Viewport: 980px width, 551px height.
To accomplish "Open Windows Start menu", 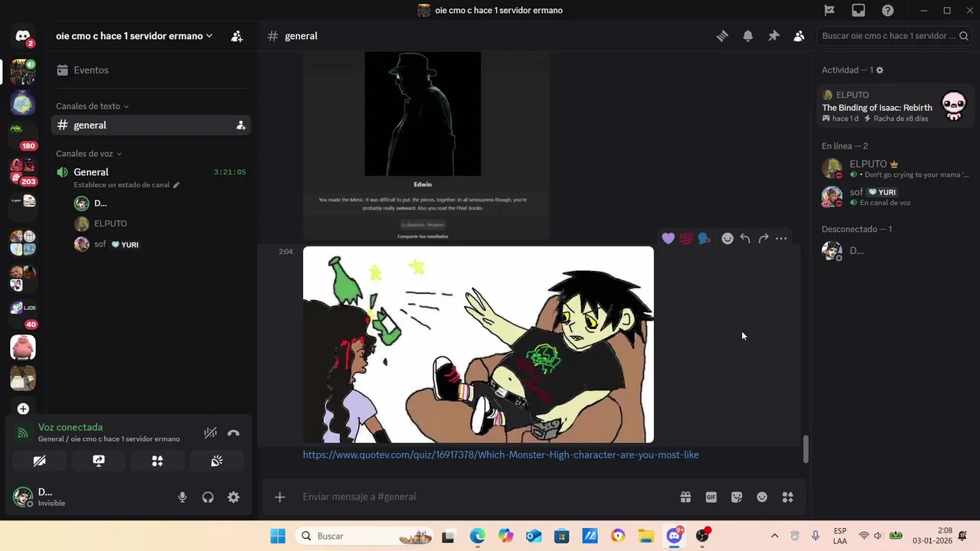I will 277,536.
